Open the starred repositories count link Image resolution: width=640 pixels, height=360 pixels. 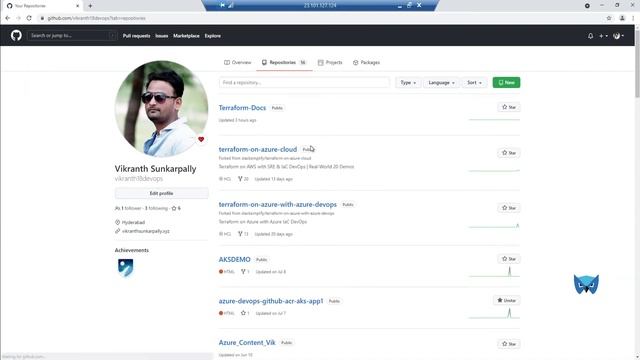tap(176, 208)
